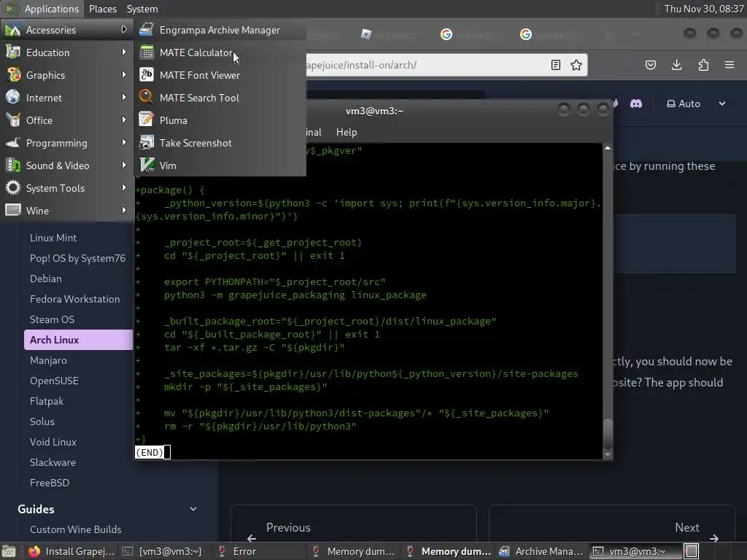The height and width of the screenshot is (560, 747).
Task: Expand the Wine submenu arrow
Action: click(x=124, y=210)
